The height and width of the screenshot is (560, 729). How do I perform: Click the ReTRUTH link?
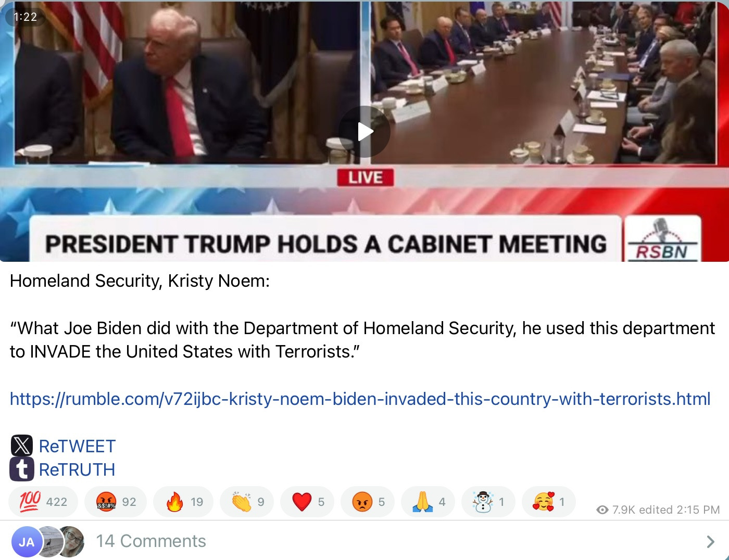pyautogui.click(x=77, y=469)
